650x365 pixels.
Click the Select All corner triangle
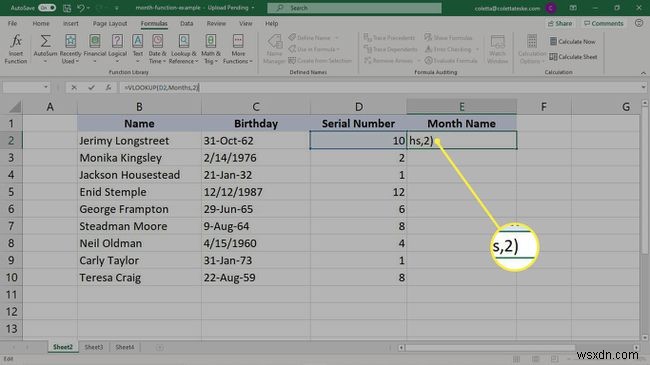[x=15, y=107]
